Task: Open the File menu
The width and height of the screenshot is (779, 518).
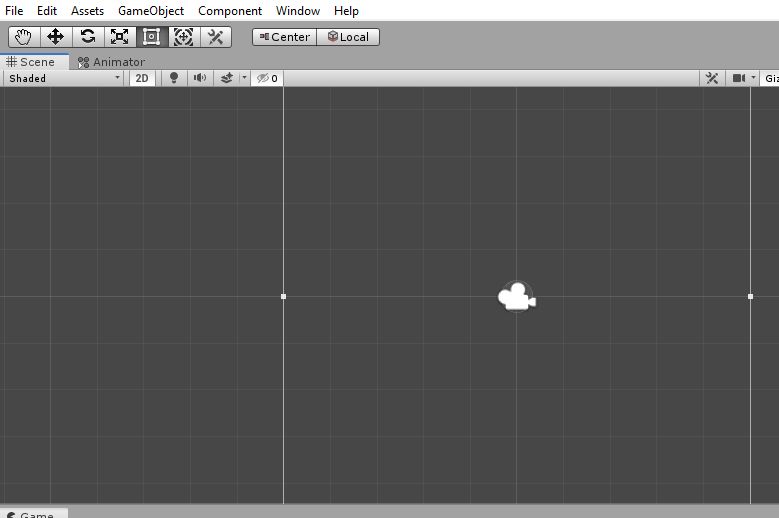Action: point(14,11)
